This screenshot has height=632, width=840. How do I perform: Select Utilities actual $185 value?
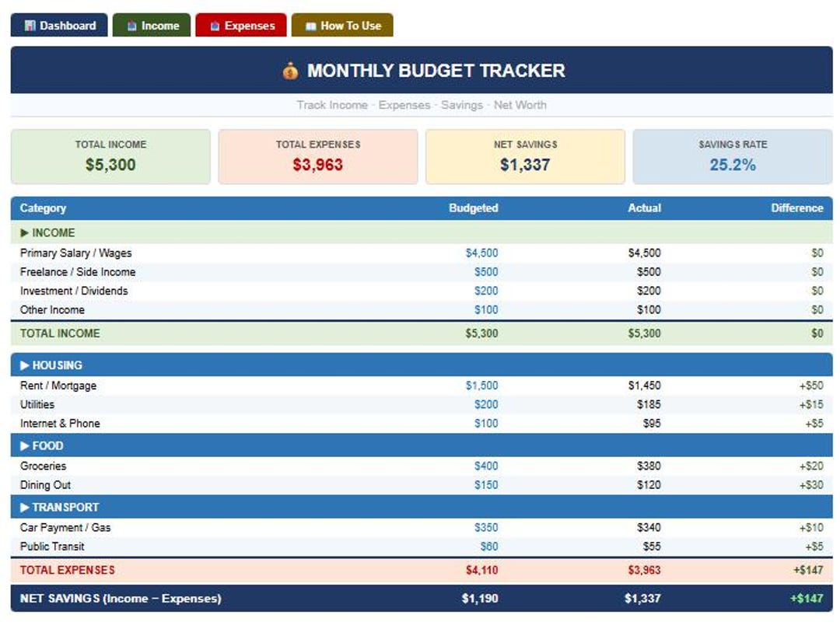[x=649, y=404]
